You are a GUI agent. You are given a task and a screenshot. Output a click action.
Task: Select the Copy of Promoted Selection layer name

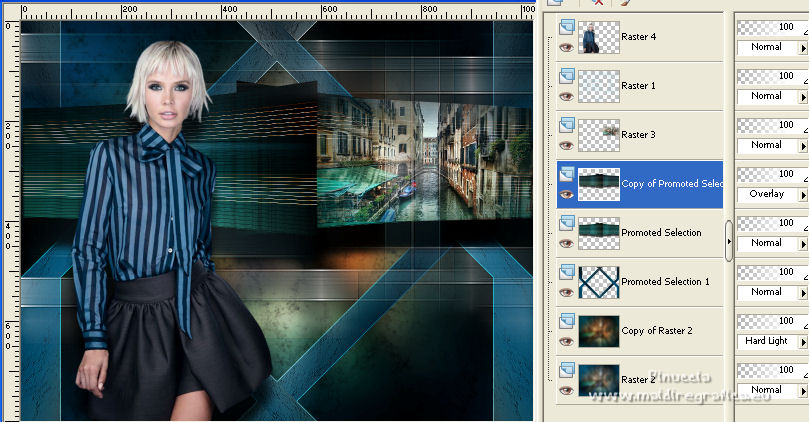tap(672, 184)
